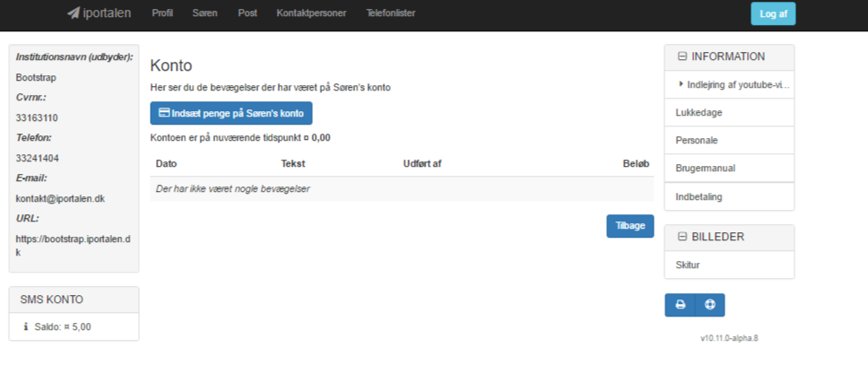The image size is (868, 374).
Task: Open the Lukkedage link
Action: coord(699,112)
